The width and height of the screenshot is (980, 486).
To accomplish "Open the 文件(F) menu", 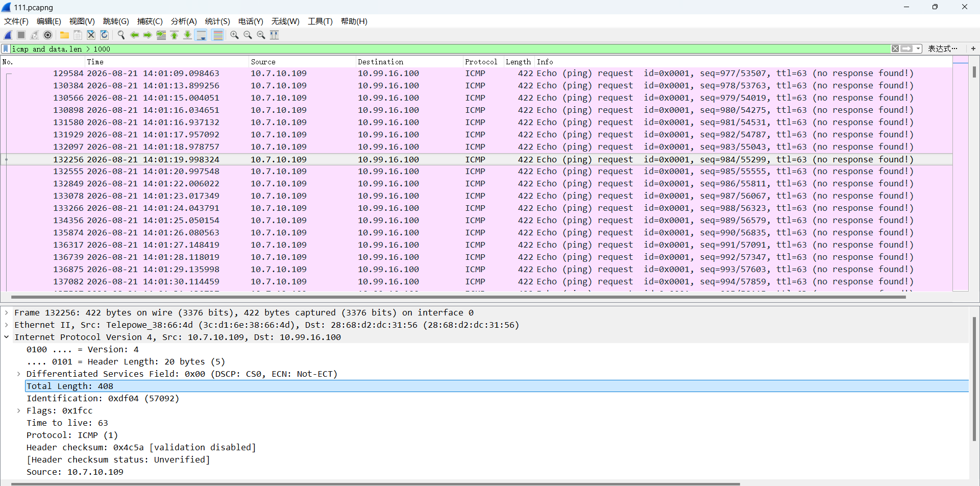I will point(16,21).
